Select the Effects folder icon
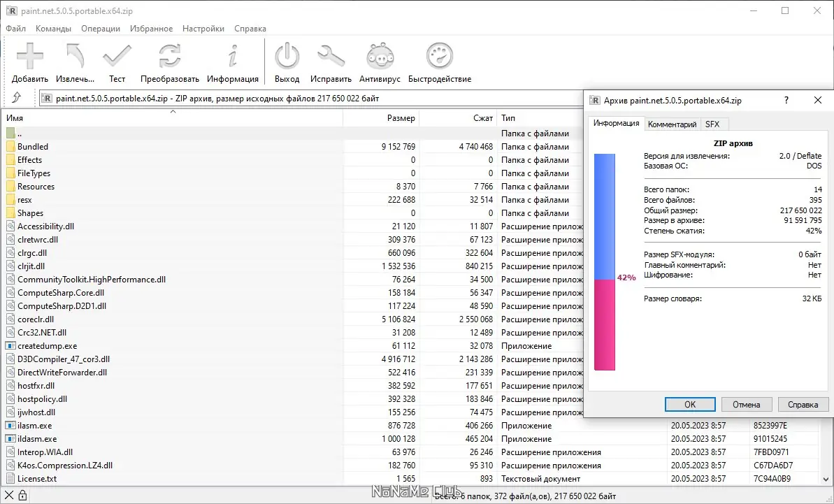The height and width of the screenshot is (504, 834). tap(10, 160)
